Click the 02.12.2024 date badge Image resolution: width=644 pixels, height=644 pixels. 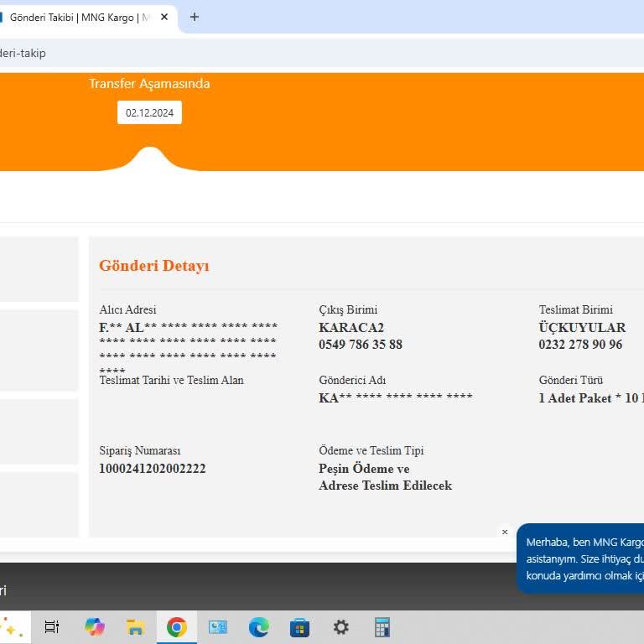(x=149, y=112)
